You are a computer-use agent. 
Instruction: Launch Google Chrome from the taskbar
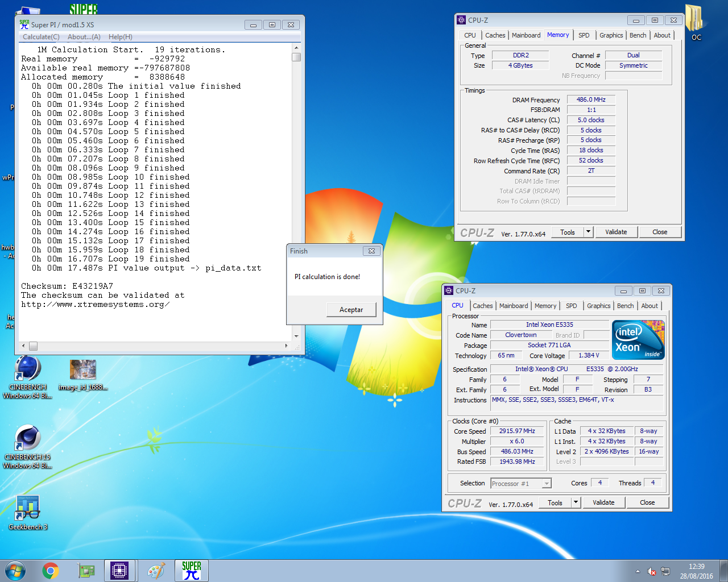pyautogui.click(x=51, y=571)
